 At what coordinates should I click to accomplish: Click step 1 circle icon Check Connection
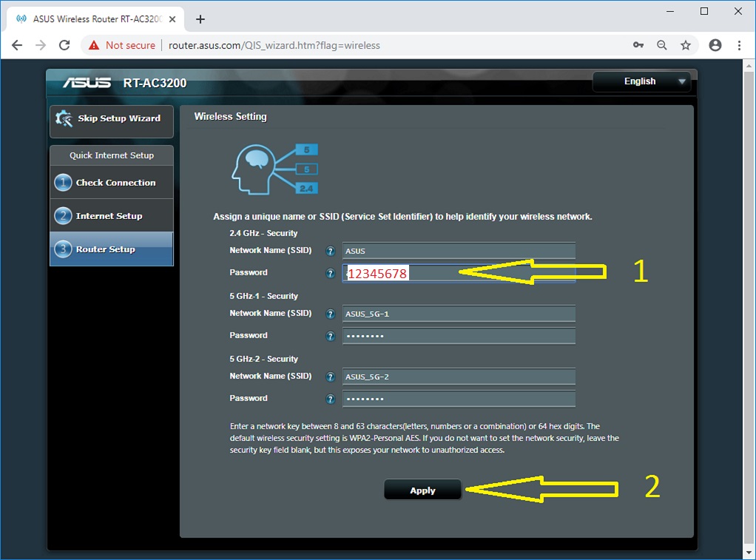(63, 182)
